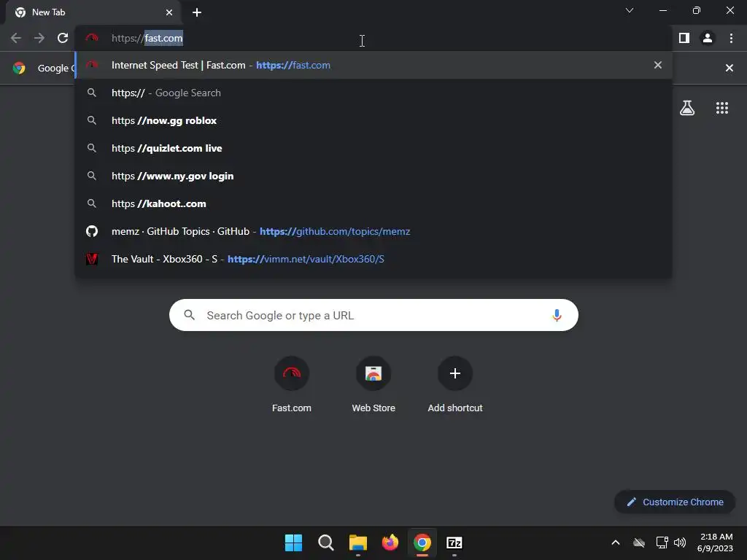Image resolution: width=747 pixels, height=560 pixels.
Task: Choose the 'https //now.gg roblox' suggestion
Action: 373,120
